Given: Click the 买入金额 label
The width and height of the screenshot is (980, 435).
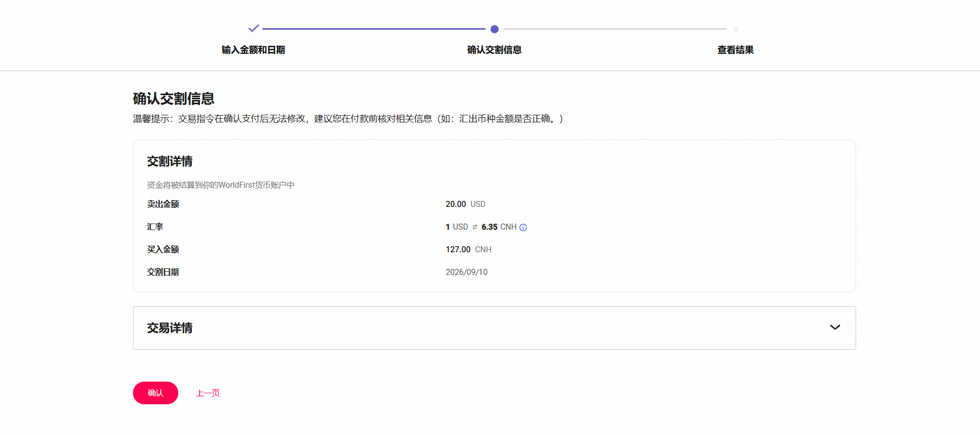Looking at the screenshot, I should 163,249.
